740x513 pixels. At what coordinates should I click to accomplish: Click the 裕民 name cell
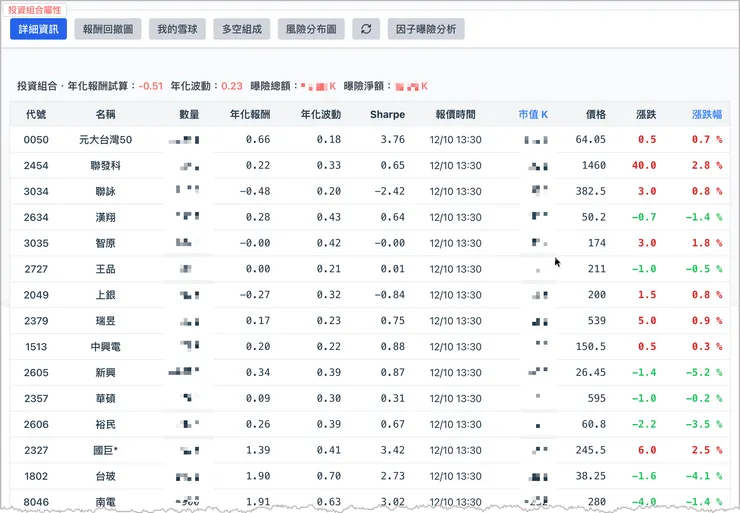(x=105, y=425)
